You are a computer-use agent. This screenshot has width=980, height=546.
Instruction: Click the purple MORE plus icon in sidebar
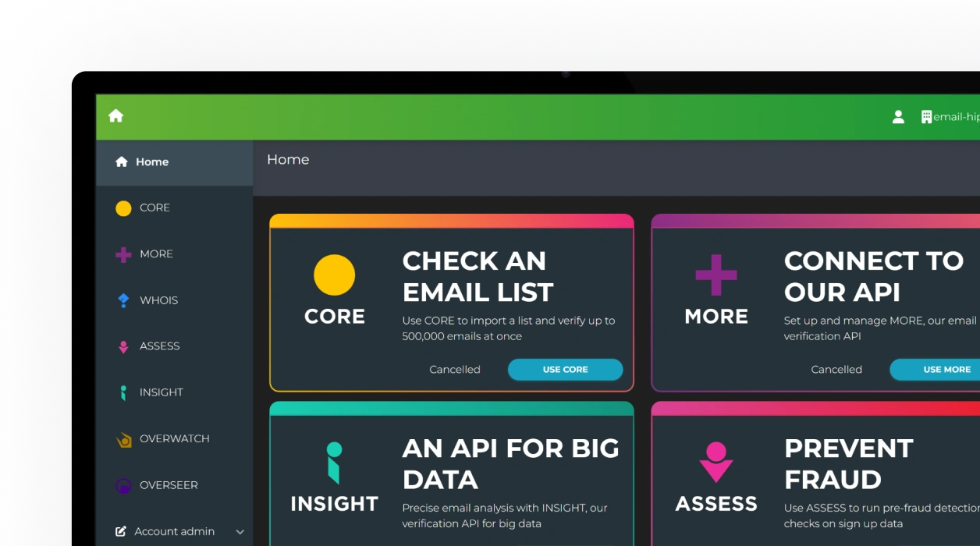click(123, 254)
